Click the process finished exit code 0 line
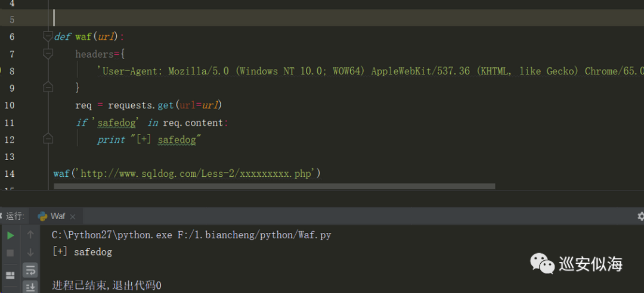Viewport: 644px width, 293px height. pyautogui.click(x=107, y=286)
